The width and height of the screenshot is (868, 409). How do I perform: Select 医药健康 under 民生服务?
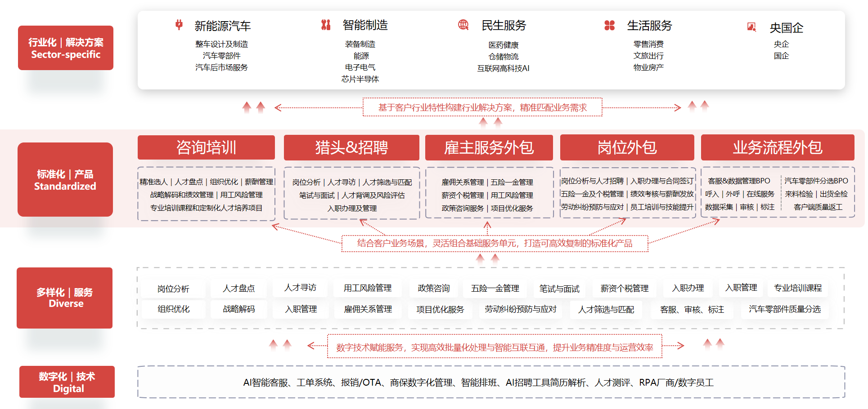click(504, 45)
